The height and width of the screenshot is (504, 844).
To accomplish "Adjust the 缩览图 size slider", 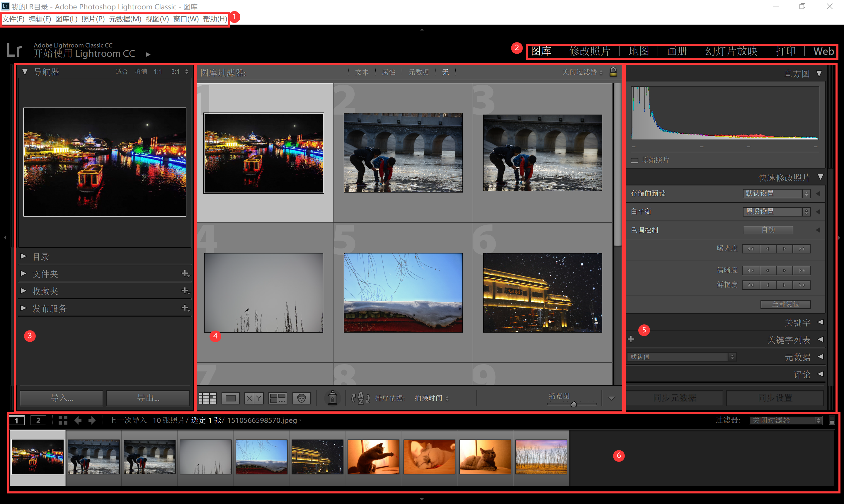I will [x=574, y=404].
